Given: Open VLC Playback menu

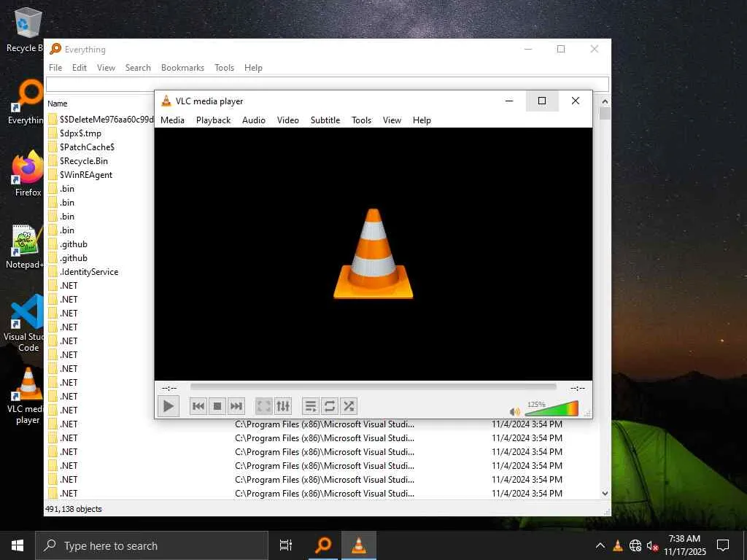Looking at the screenshot, I should 214,120.
